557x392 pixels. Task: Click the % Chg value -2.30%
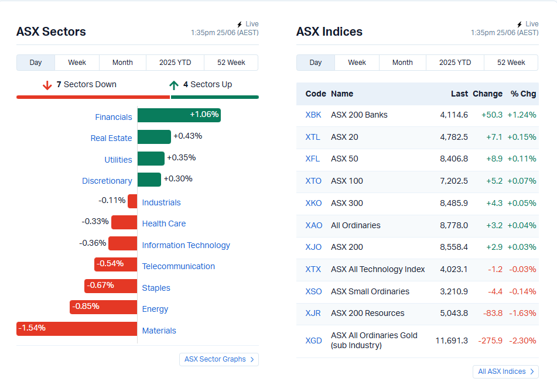pyautogui.click(x=522, y=341)
